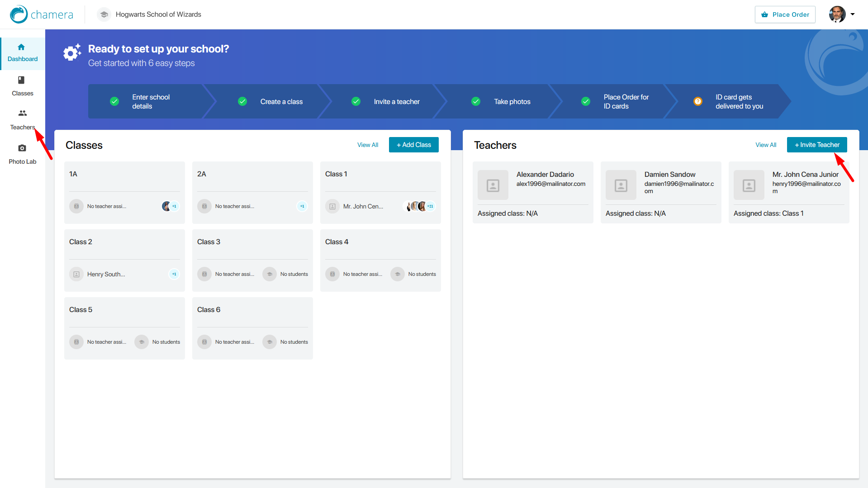Click the Add Class button
Image resolution: width=868 pixels, height=488 pixels.
click(414, 145)
